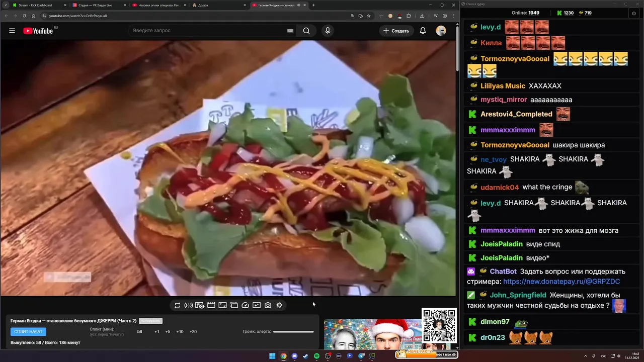Bookmark this page with star icon
The width and height of the screenshot is (644, 362).
pyautogui.click(x=369, y=16)
